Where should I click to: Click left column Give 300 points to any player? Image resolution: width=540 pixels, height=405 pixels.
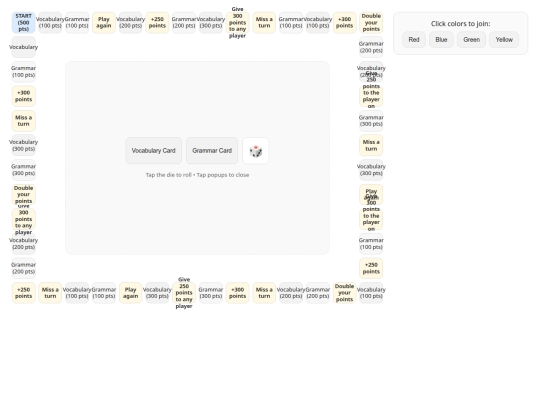coord(23,219)
